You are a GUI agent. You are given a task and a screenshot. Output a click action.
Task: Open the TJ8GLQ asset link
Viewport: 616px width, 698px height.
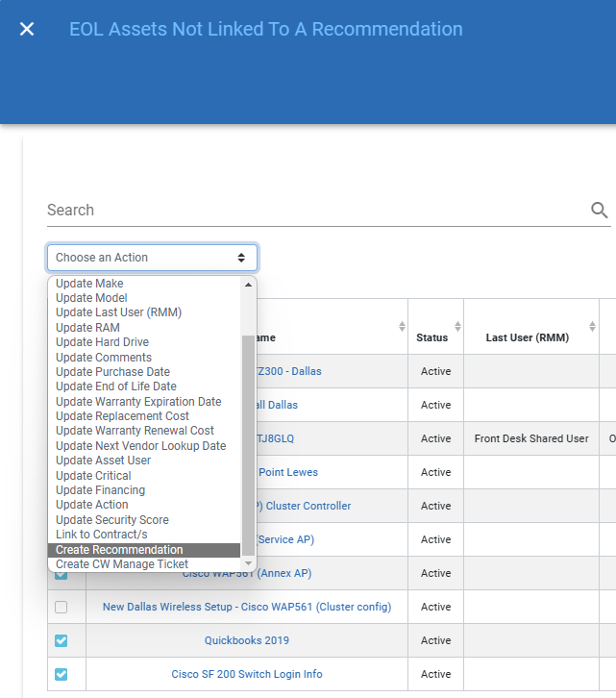click(x=276, y=438)
